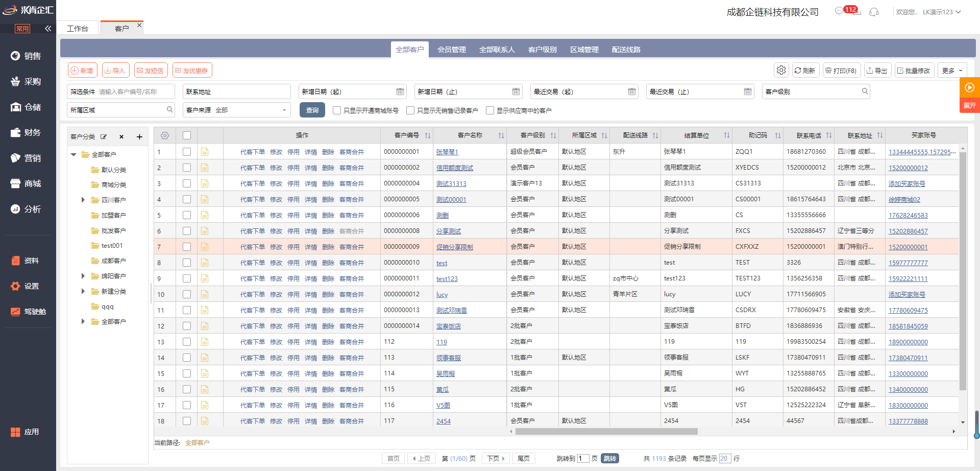Open the 更多 dropdown button
The width and height of the screenshot is (980, 471).
tap(952, 70)
